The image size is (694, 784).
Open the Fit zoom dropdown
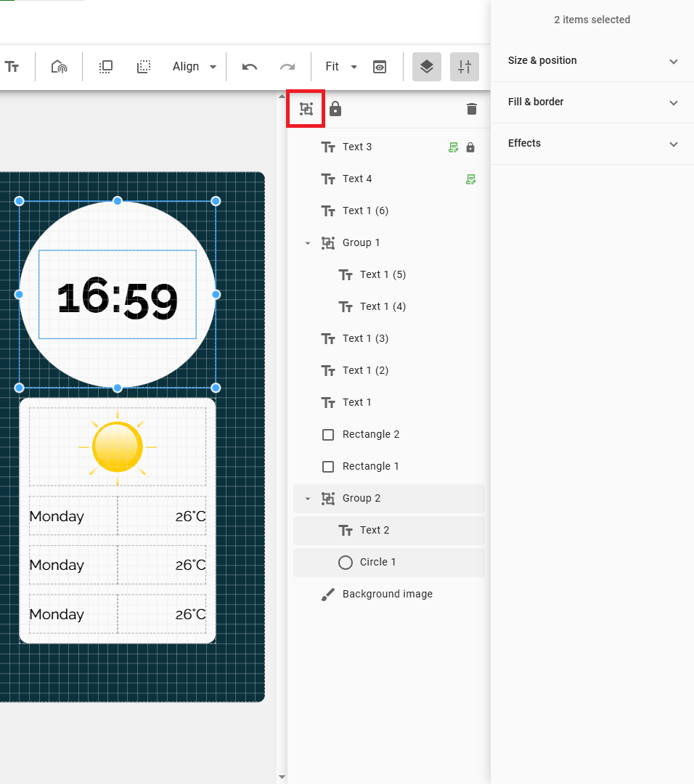click(x=341, y=67)
